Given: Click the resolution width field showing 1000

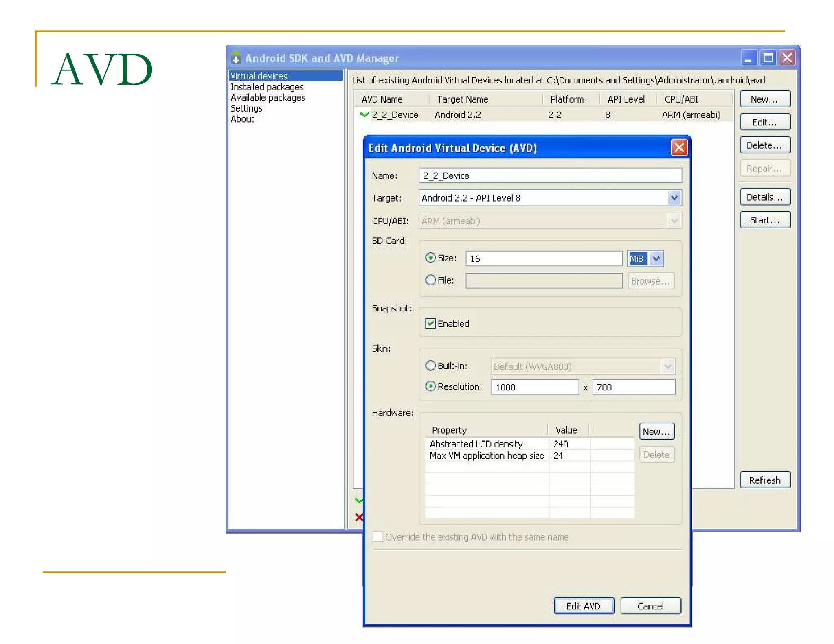Looking at the screenshot, I should pos(535,387).
